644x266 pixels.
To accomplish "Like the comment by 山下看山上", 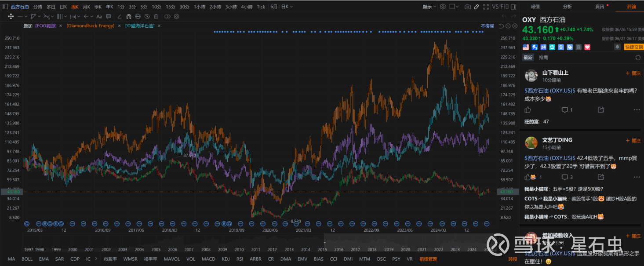I will pyautogui.click(x=528, y=110).
